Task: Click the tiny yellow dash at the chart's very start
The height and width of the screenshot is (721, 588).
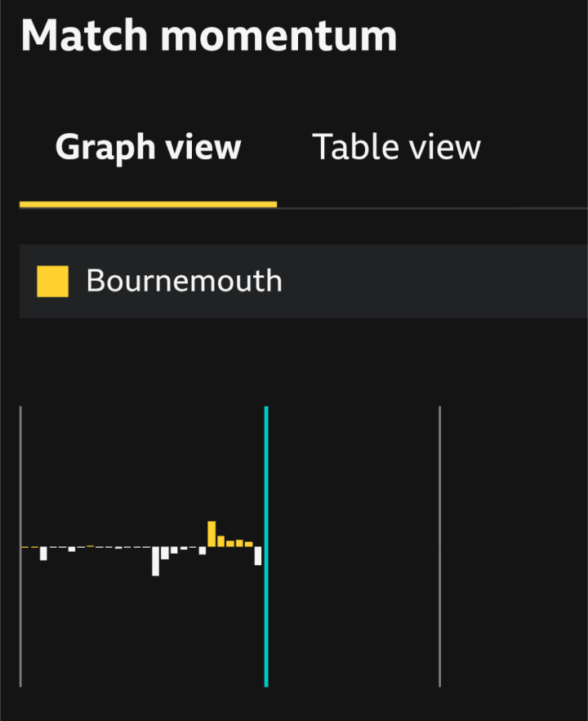Action: pos(25,547)
